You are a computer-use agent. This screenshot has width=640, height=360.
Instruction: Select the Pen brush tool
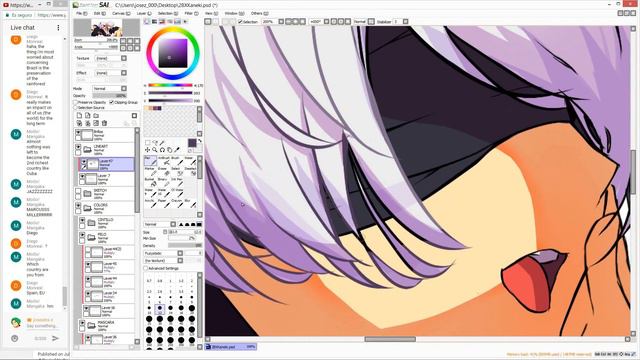150,161
